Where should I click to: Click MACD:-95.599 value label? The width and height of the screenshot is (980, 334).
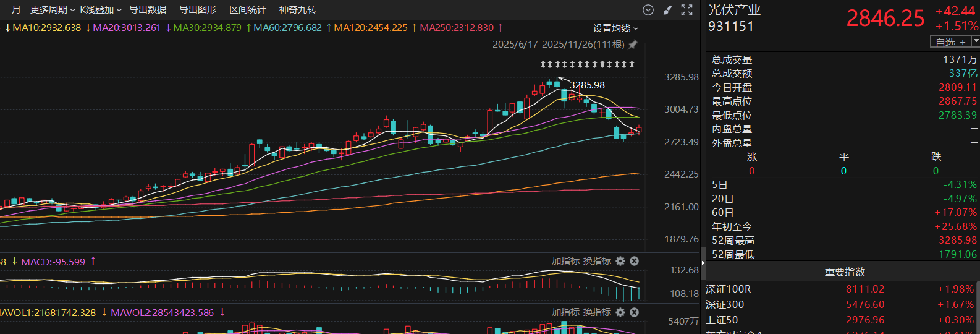tap(53, 262)
